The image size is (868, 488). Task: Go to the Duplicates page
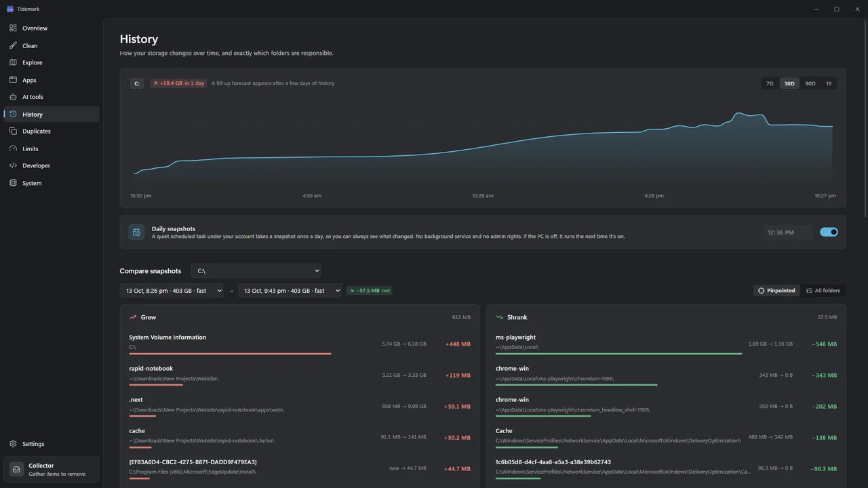[52, 131]
